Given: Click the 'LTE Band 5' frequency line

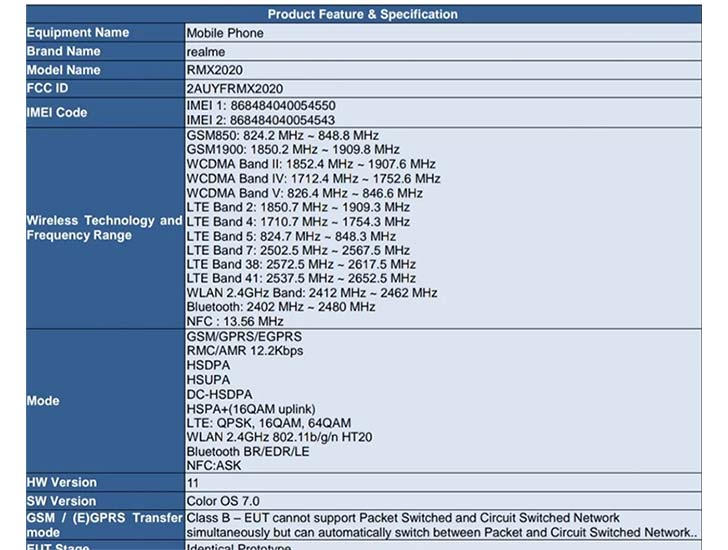Looking at the screenshot, I should [x=291, y=236].
